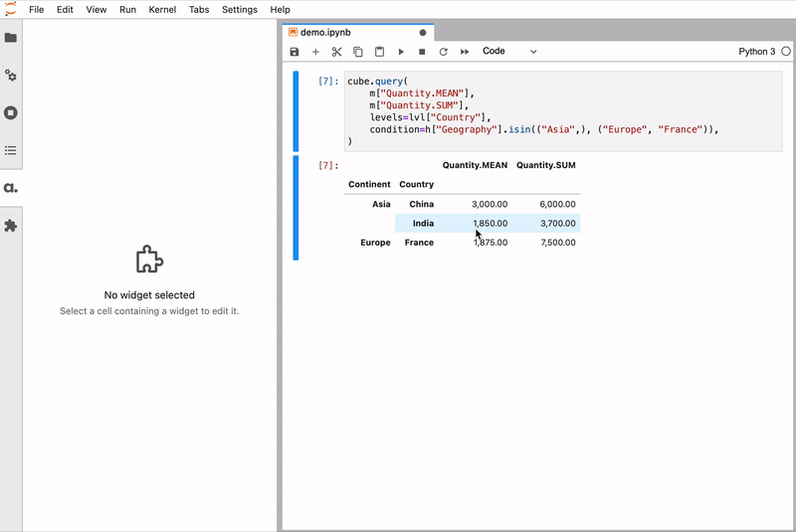Copy the selected cell
This screenshot has height=532, width=796.
tap(358, 52)
